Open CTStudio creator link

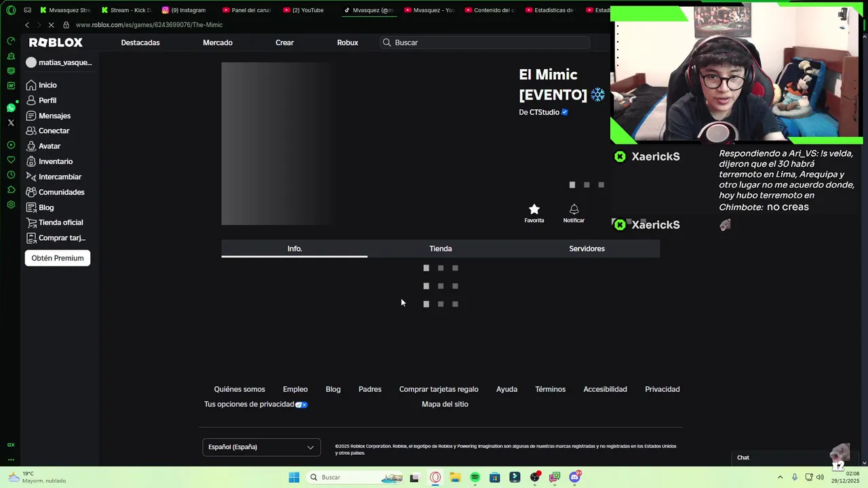(x=545, y=113)
